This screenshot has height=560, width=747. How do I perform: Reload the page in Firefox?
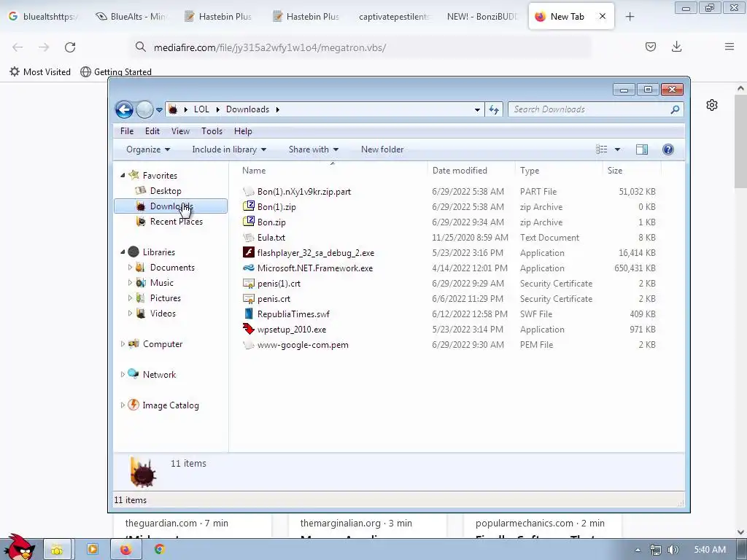tap(70, 47)
